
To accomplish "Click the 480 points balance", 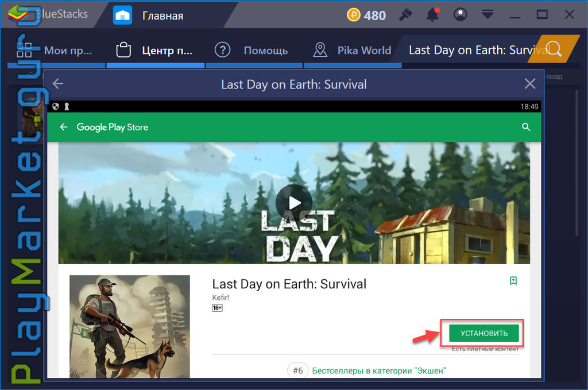I will pos(374,16).
